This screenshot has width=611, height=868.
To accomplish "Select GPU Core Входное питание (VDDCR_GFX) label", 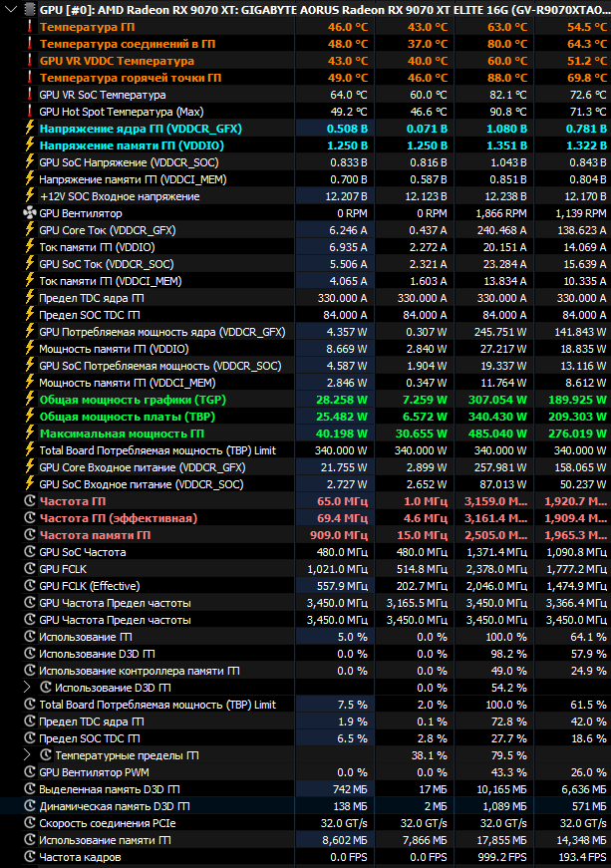I will [x=142, y=467].
